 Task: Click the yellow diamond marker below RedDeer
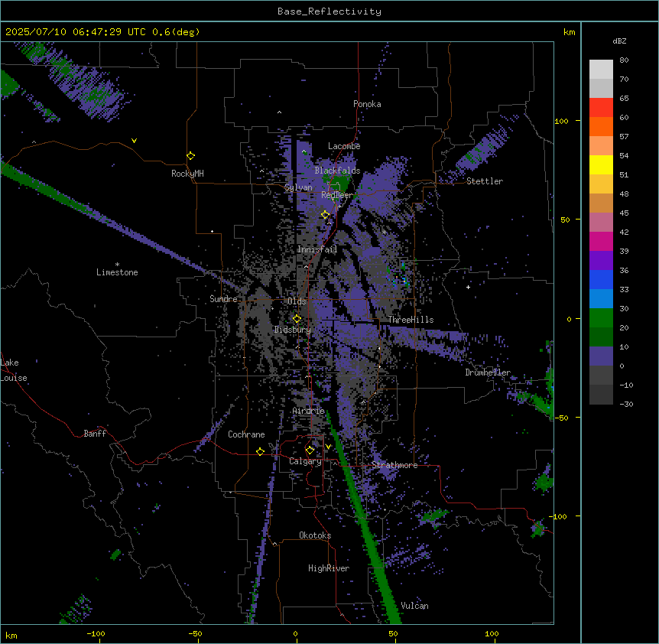(x=326, y=215)
